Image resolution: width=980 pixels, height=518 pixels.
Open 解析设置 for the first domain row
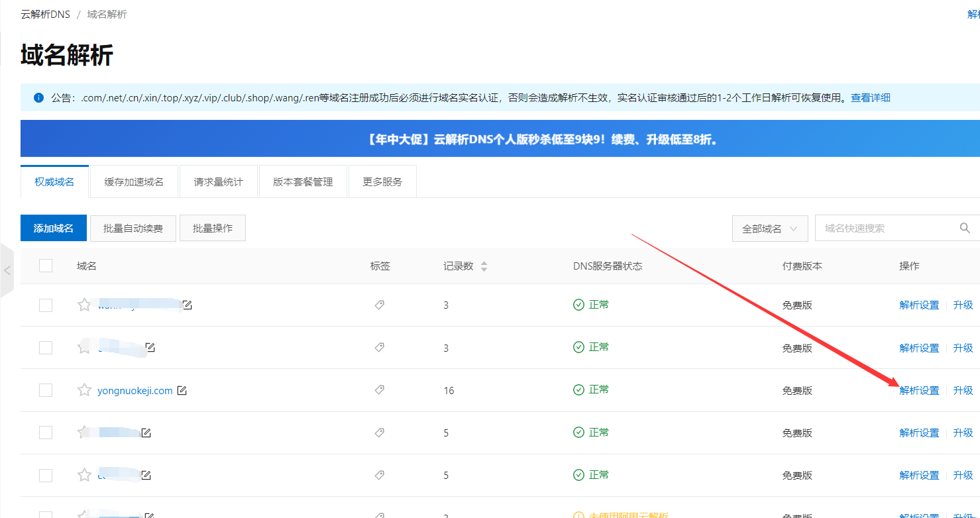click(919, 305)
